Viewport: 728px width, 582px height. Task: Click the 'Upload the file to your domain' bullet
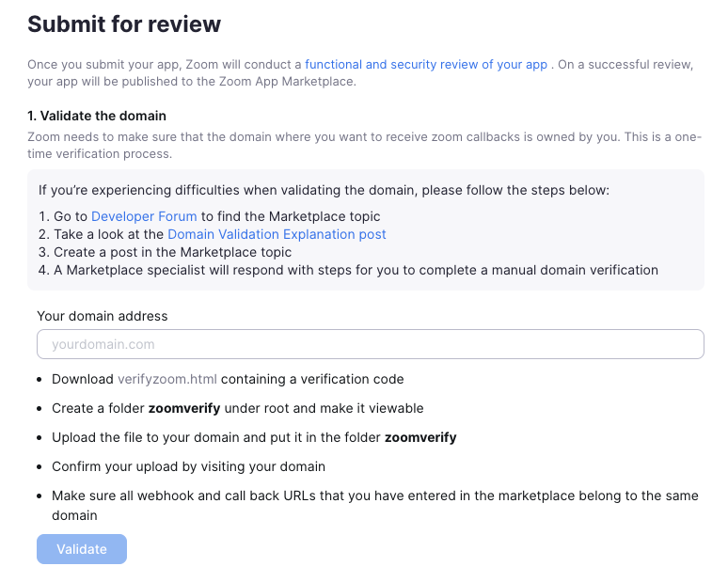tap(254, 437)
